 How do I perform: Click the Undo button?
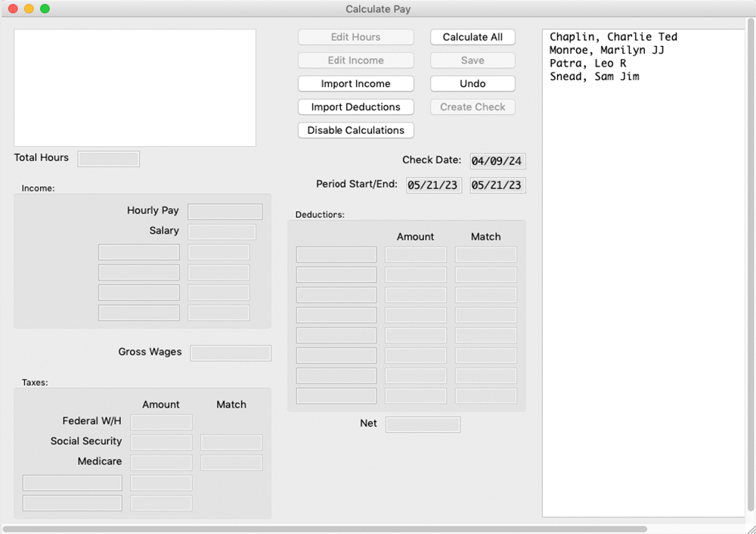pyautogui.click(x=472, y=83)
